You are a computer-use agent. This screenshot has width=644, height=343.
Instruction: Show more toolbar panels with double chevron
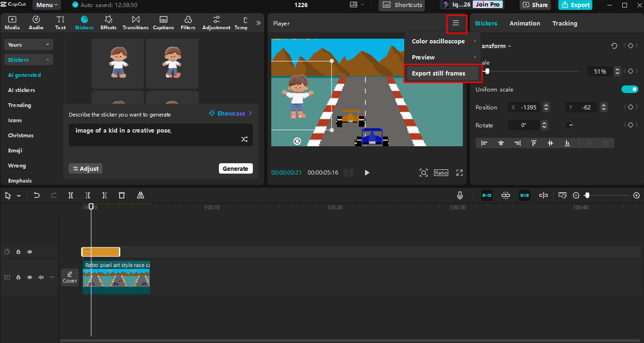259,23
